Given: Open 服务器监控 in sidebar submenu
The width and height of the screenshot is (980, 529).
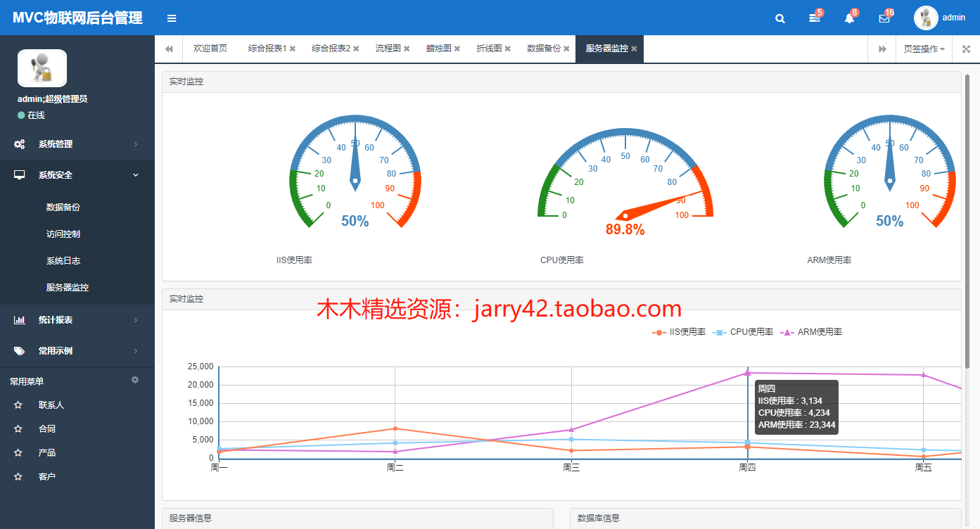Looking at the screenshot, I should click(x=68, y=288).
